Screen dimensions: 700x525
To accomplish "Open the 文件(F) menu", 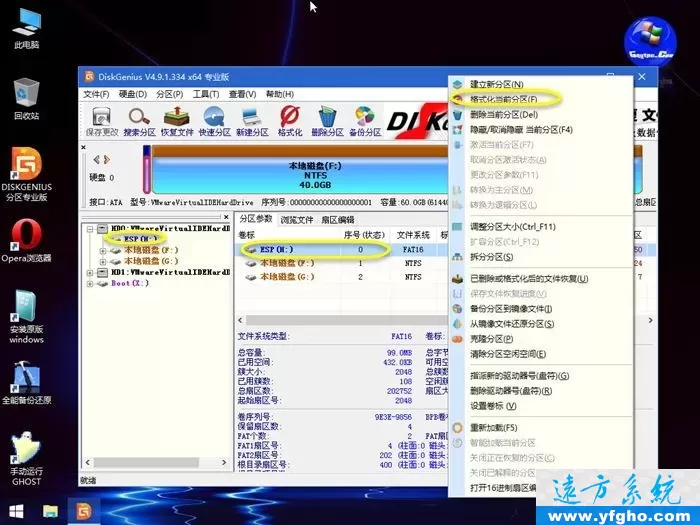I will point(96,94).
